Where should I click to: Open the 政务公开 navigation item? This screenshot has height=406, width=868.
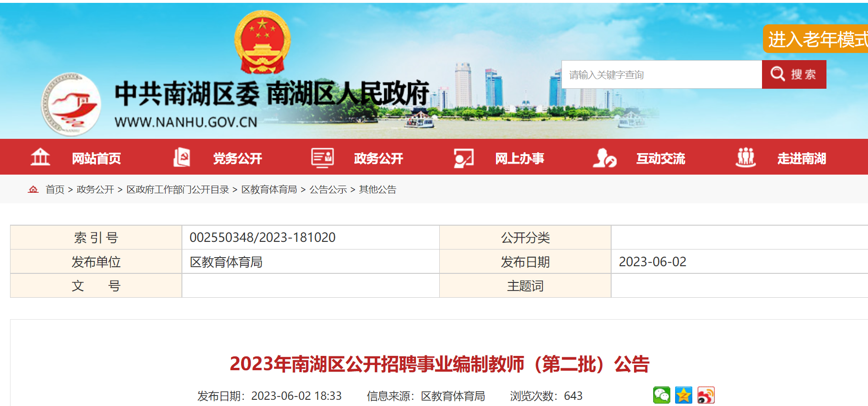379,158
